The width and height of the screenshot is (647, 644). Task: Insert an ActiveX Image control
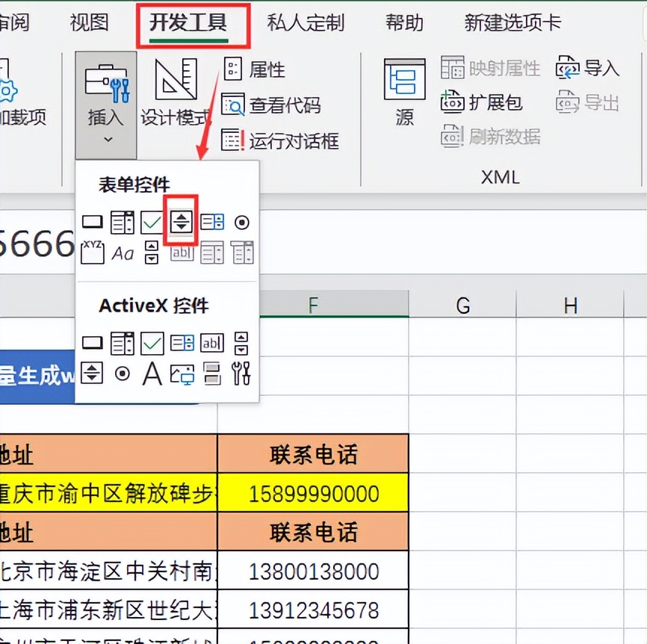182,374
